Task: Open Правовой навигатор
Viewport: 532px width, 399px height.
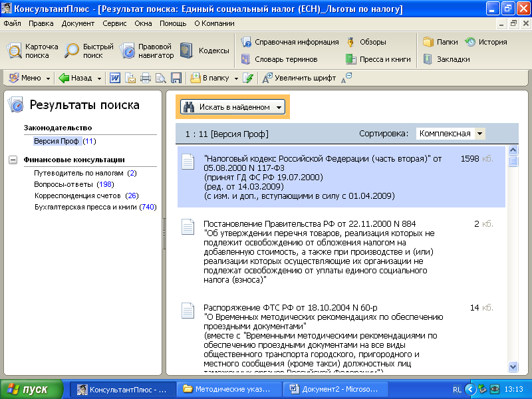Action: pyautogui.click(x=146, y=51)
